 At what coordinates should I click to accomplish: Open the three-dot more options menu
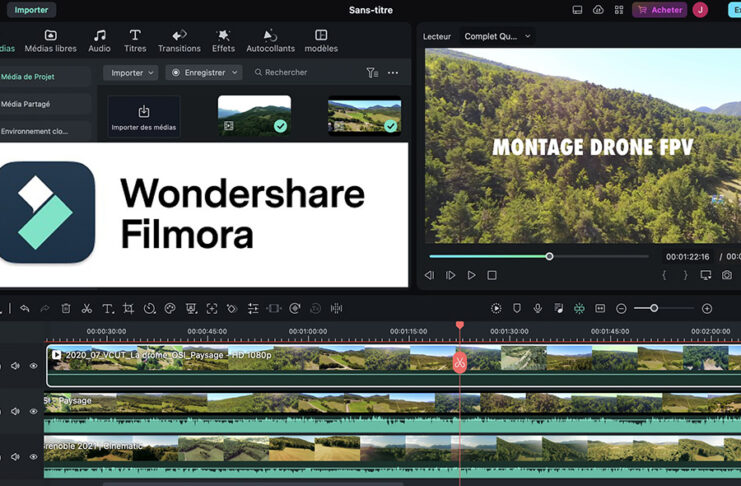pos(393,73)
